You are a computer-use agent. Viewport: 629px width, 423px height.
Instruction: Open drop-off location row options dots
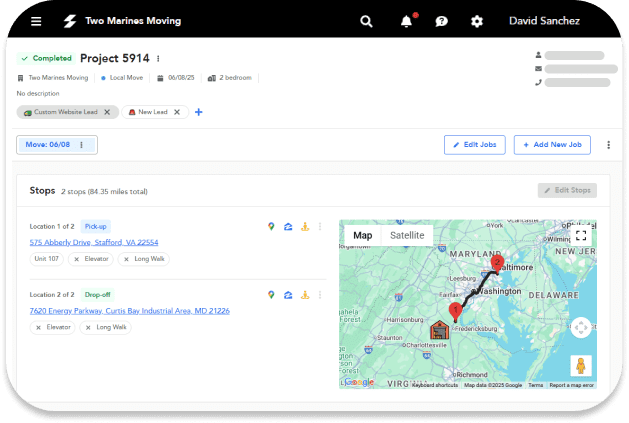pos(320,295)
